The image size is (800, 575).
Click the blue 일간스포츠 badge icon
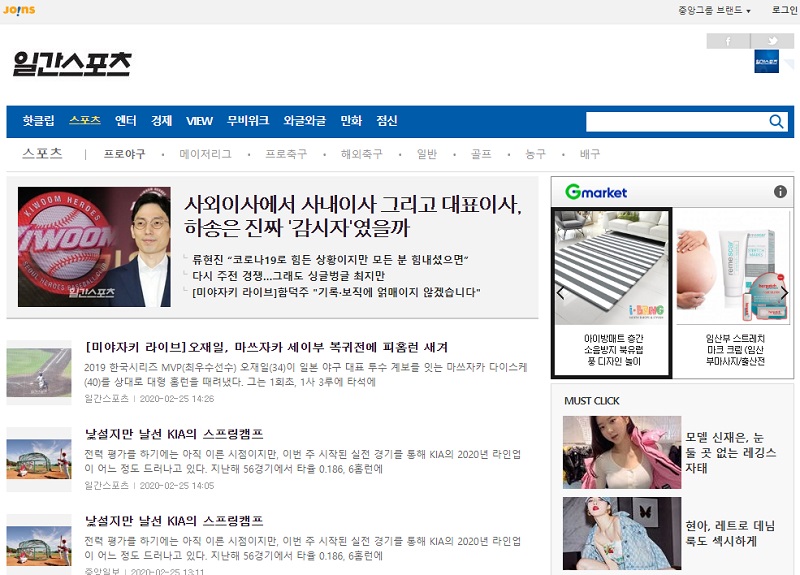[766, 61]
